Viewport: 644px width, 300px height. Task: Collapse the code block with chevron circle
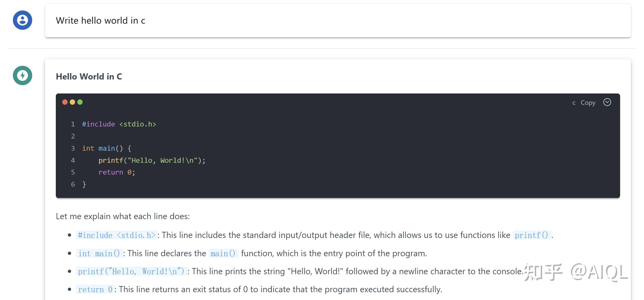tap(607, 102)
